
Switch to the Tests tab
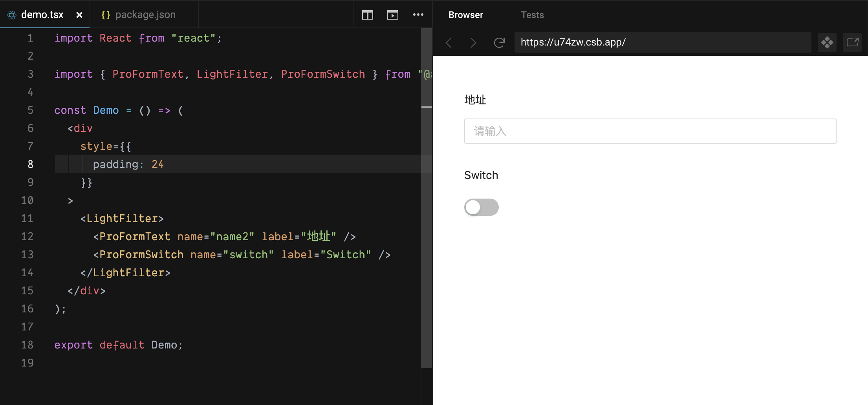[x=532, y=15]
